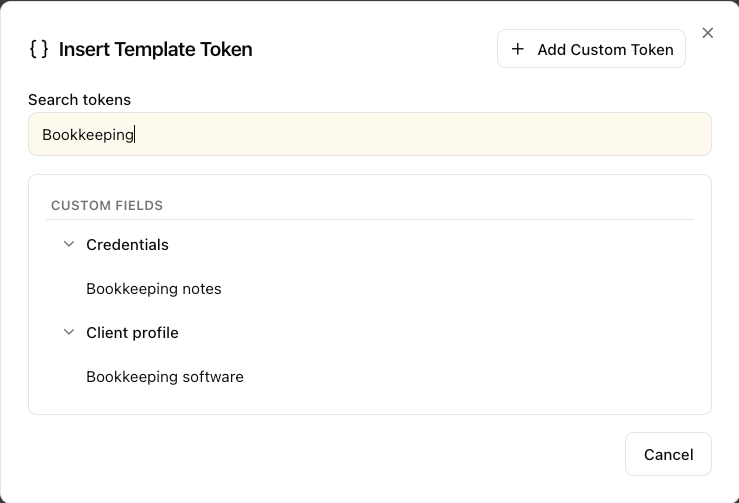
Task: Cancel the token insertion dialog
Action: (x=668, y=454)
